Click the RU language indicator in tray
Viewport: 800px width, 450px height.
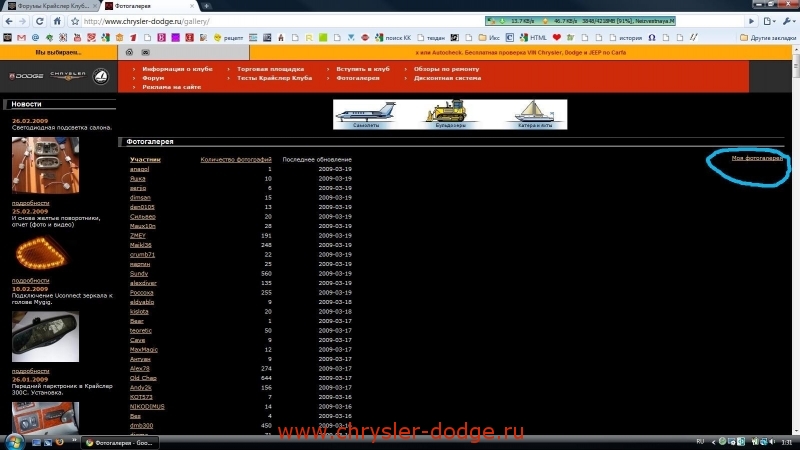coord(700,442)
